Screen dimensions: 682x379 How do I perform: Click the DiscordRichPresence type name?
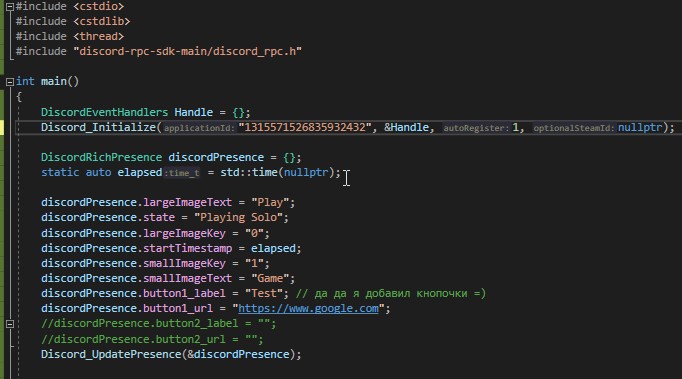point(101,157)
